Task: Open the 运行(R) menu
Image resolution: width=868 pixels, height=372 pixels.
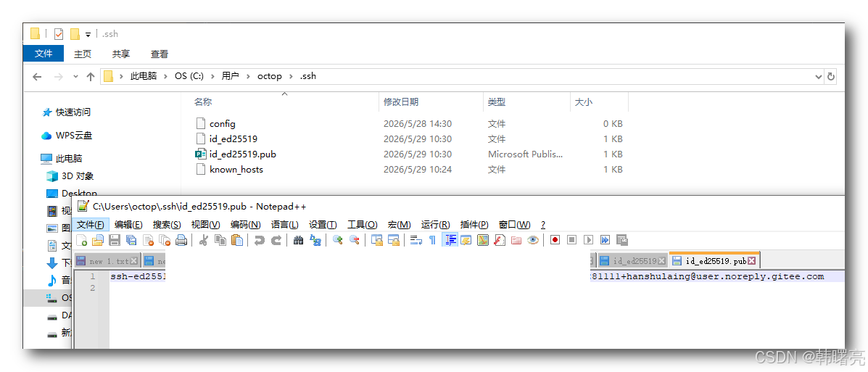Action: (436, 225)
